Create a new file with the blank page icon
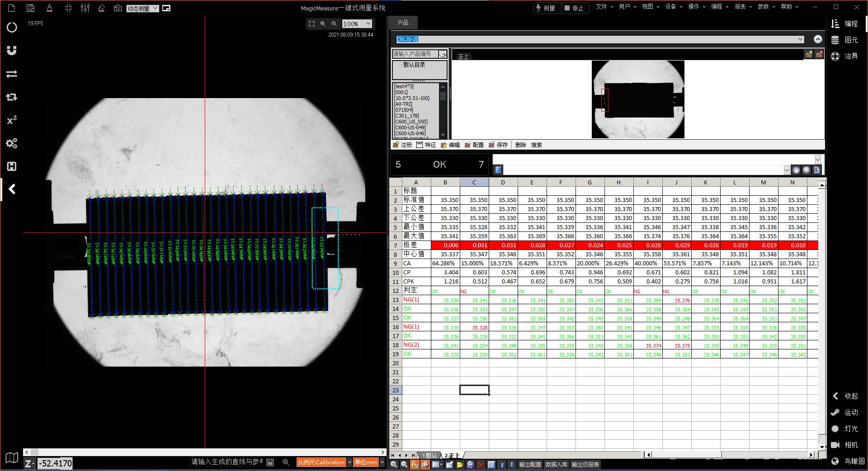The height and width of the screenshot is (471, 868). pos(12,8)
